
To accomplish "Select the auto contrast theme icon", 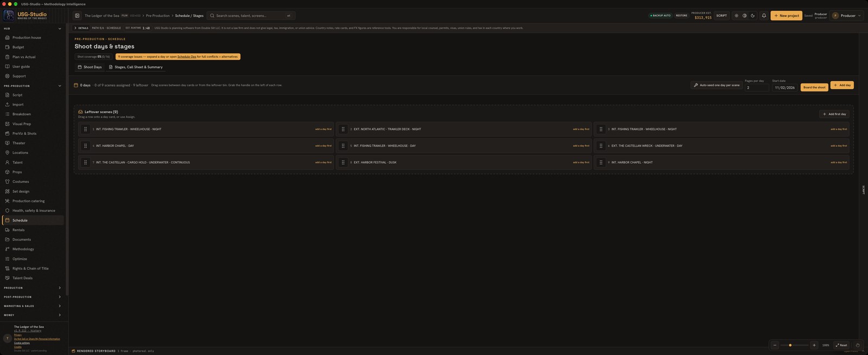I will 744,16.
